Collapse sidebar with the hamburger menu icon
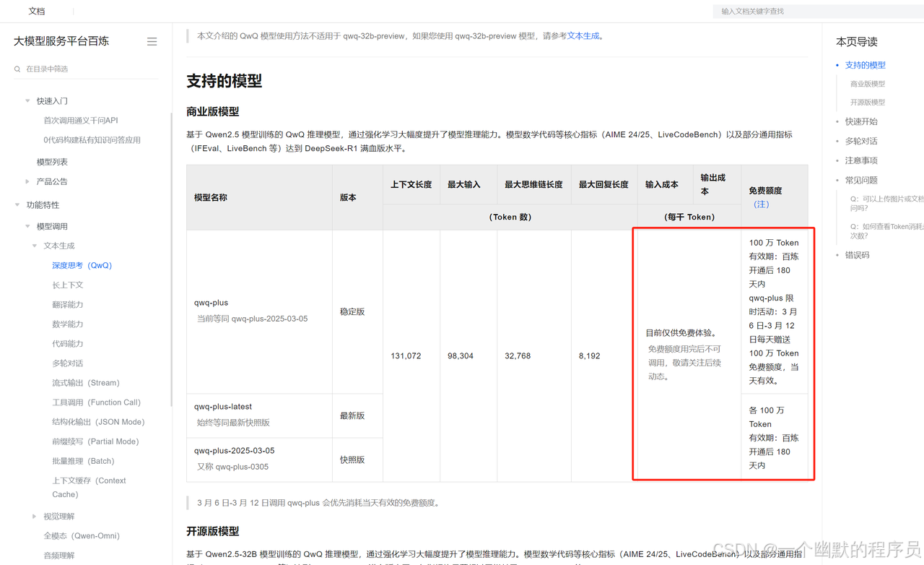The image size is (924, 565). point(152,42)
